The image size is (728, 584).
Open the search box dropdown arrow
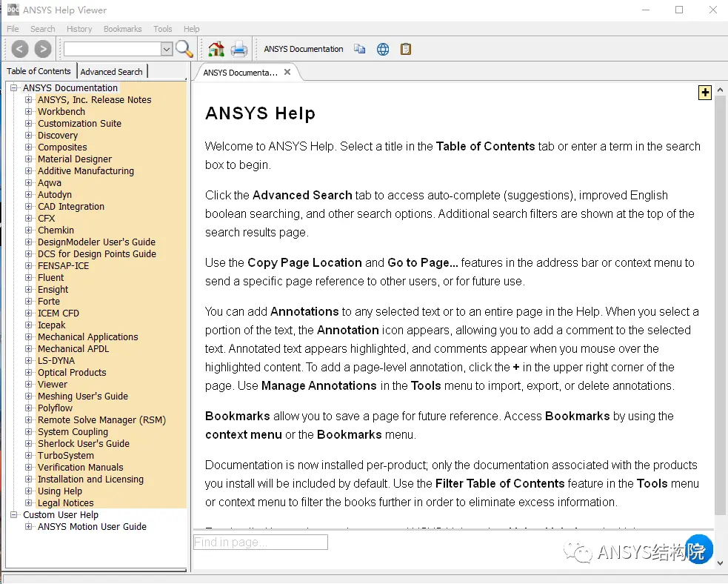[167, 49]
